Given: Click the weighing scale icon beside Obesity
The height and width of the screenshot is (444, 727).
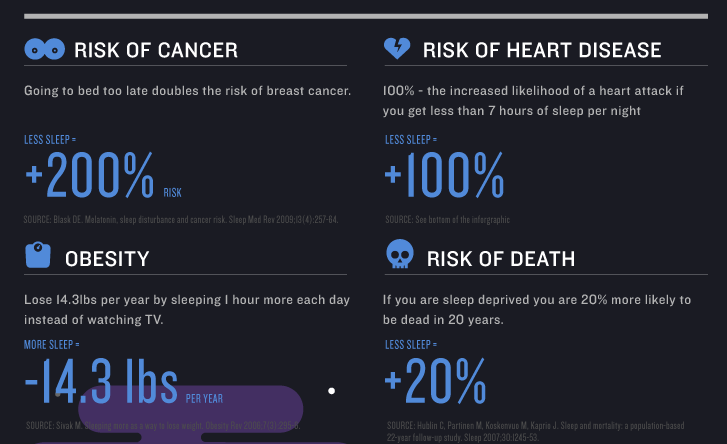Looking at the screenshot, I should [x=38, y=255].
